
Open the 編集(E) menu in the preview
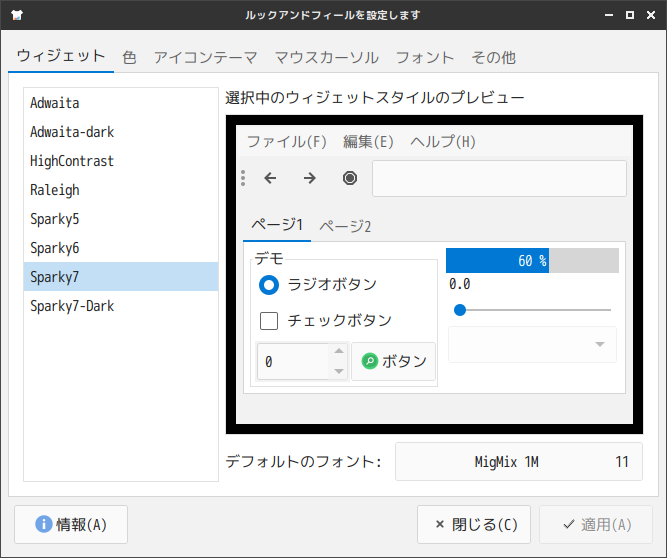click(368, 142)
